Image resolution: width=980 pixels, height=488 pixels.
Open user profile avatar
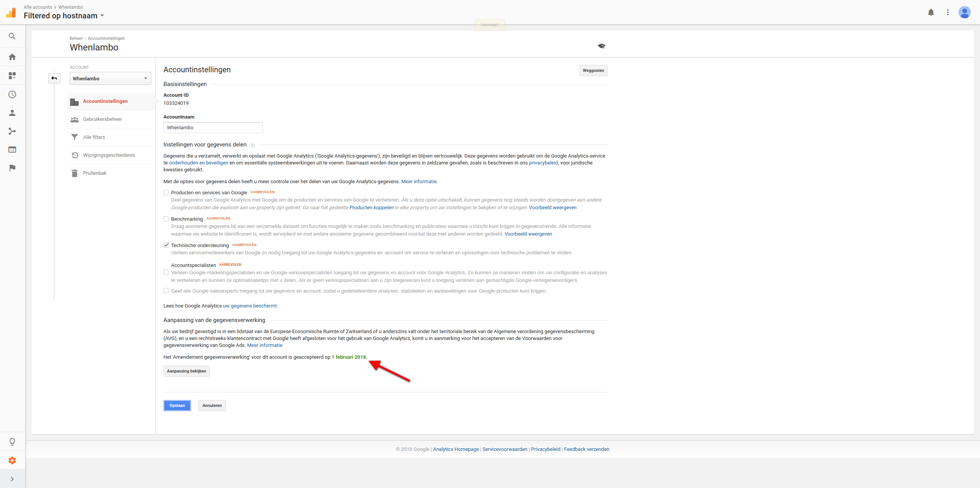tap(964, 13)
